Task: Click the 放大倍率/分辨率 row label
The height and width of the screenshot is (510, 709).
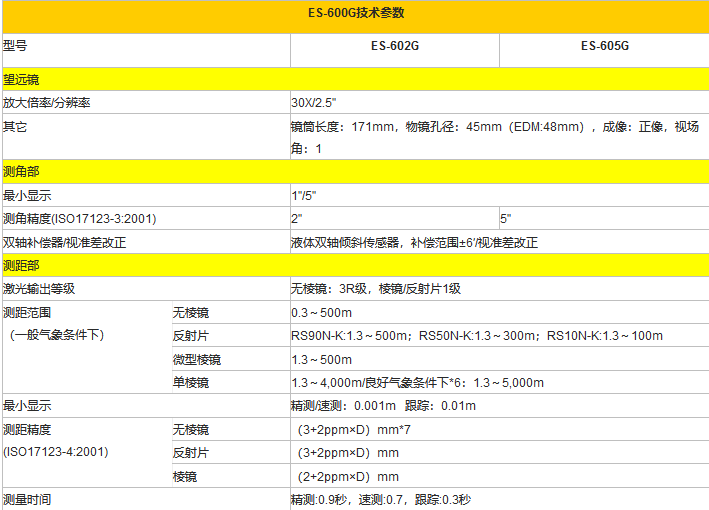Action: [x=47, y=103]
